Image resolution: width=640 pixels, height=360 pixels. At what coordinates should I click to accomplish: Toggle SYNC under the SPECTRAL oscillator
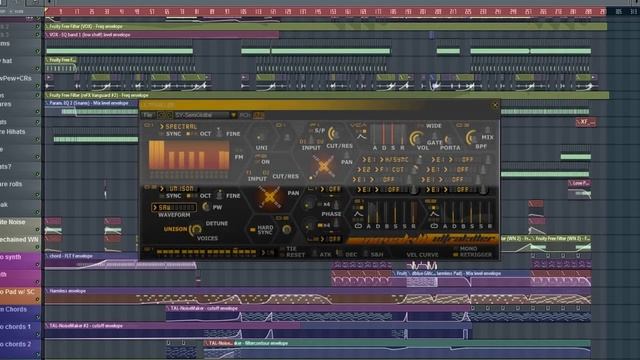[170, 134]
